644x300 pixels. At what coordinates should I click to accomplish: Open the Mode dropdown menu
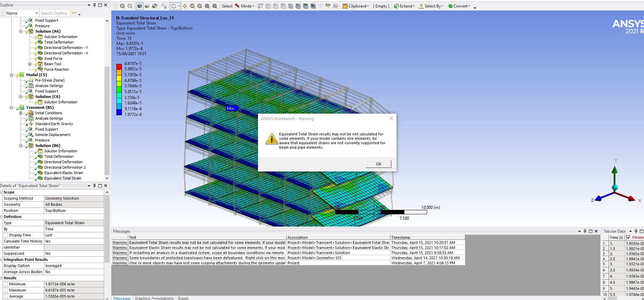tap(247, 6)
